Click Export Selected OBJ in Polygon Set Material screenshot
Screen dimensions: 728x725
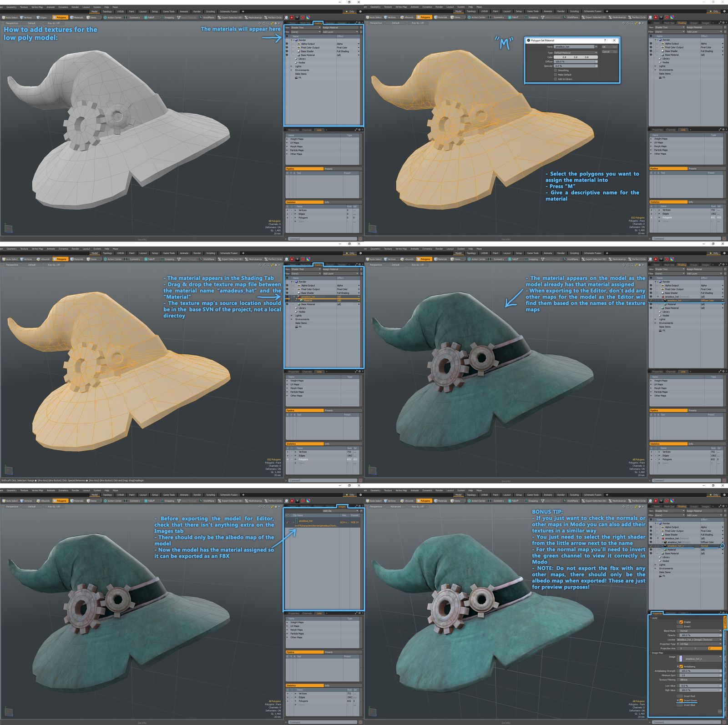(594, 17)
